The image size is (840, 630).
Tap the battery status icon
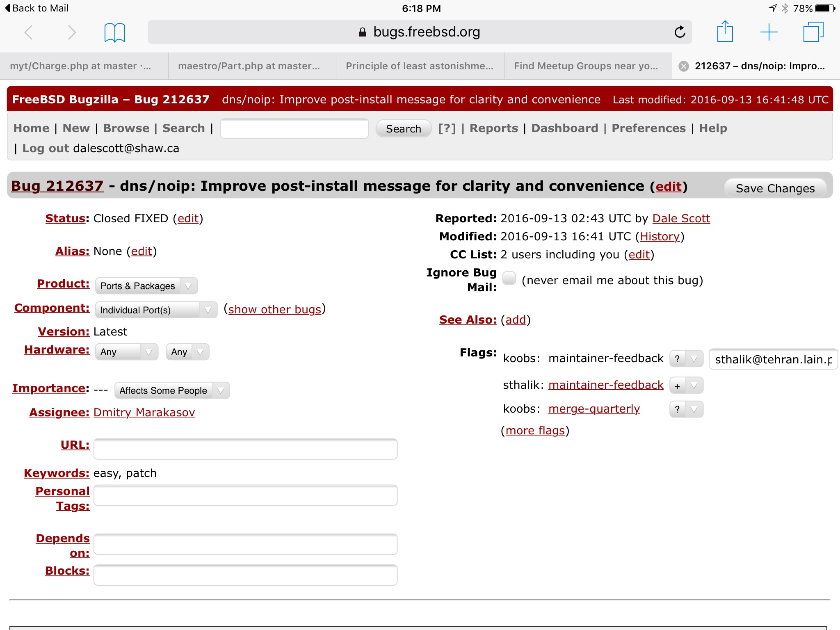(x=825, y=8)
